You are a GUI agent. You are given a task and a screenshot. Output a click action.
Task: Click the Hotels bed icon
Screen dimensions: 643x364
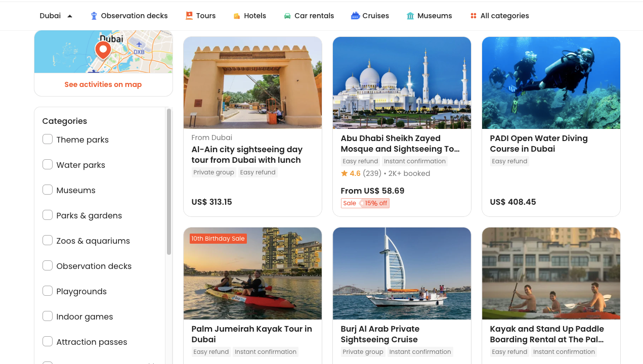coord(237,16)
